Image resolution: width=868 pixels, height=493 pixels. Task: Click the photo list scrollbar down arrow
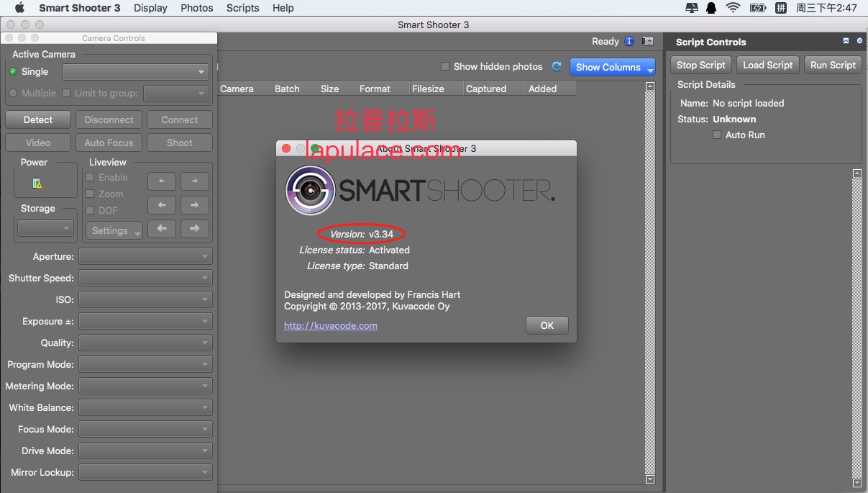click(x=650, y=479)
